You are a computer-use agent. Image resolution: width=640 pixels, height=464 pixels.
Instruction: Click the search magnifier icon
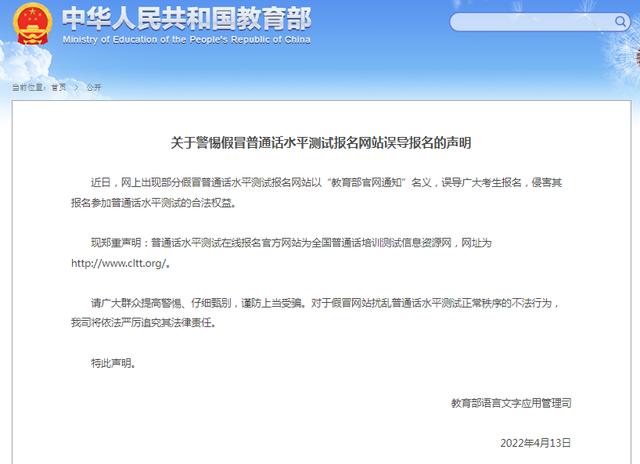coord(620,21)
